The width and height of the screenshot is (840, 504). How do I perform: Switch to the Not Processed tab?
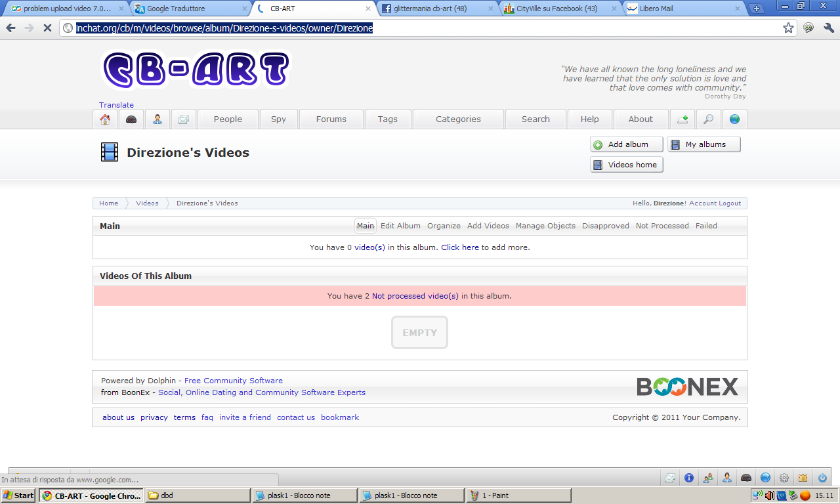coord(662,226)
